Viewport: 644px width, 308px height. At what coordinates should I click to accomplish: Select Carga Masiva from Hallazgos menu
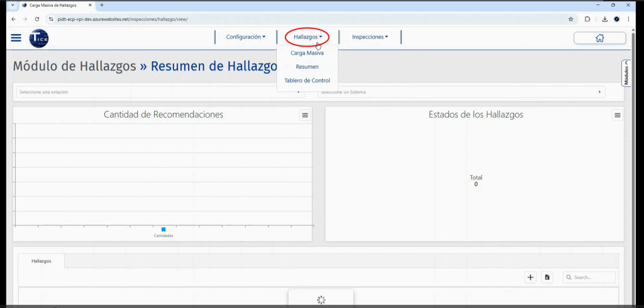[x=307, y=53]
